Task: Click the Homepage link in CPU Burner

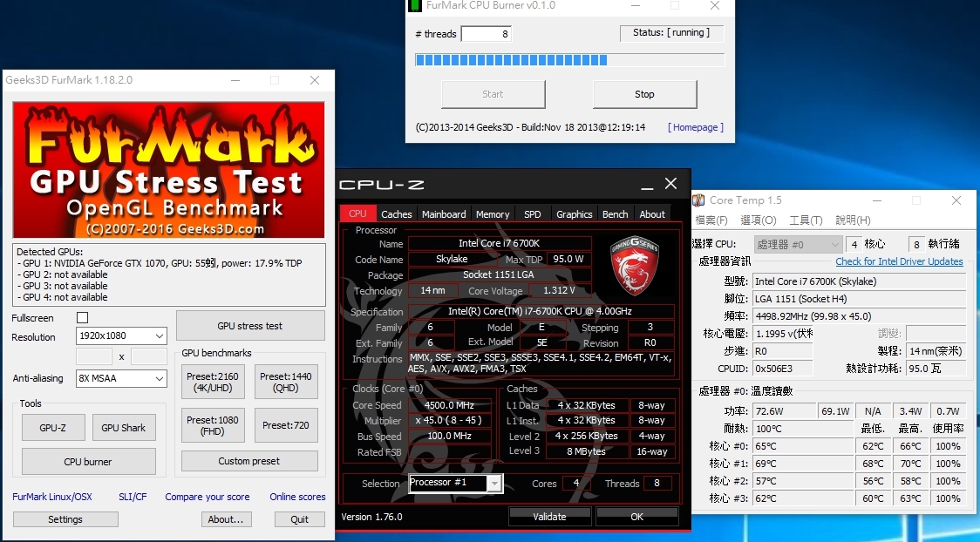Action: click(x=696, y=127)
